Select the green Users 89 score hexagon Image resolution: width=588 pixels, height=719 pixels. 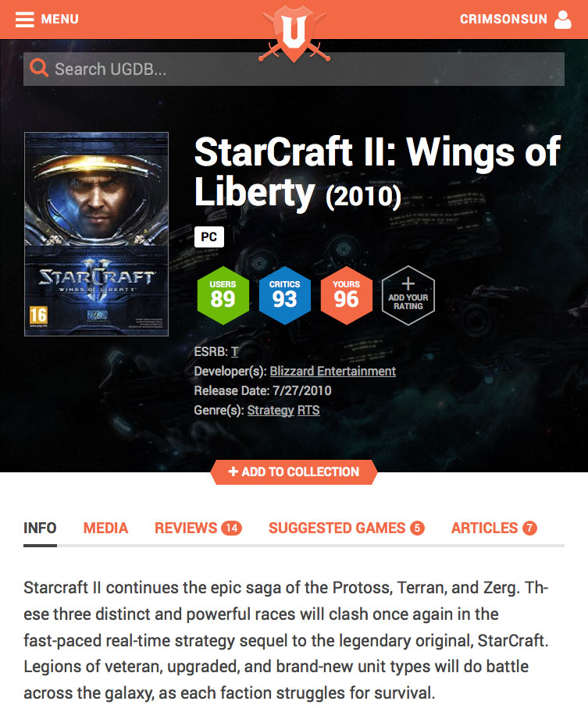[x=223, y=295]
